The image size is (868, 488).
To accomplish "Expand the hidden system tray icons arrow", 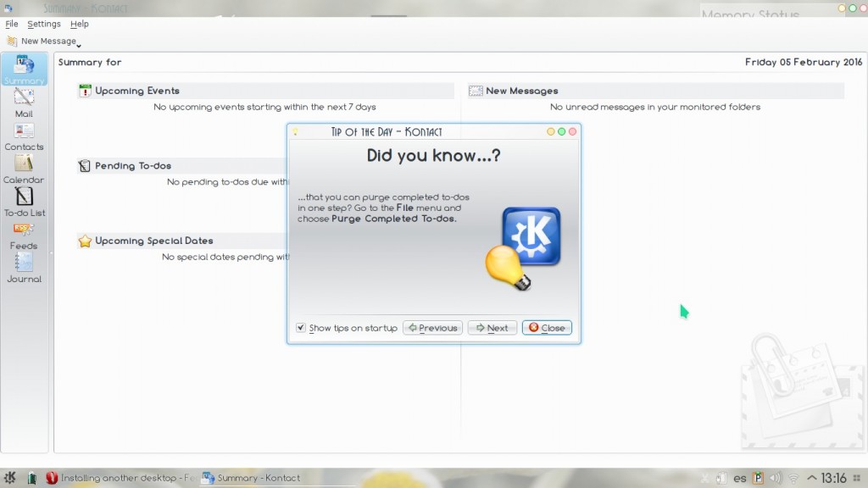I will click(812, 478).
